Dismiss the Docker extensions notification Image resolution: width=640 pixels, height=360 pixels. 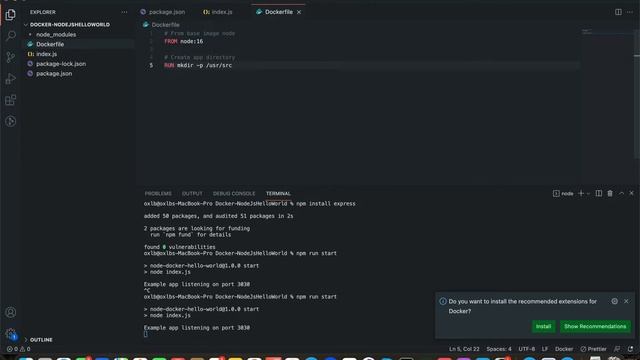[626, 301]
